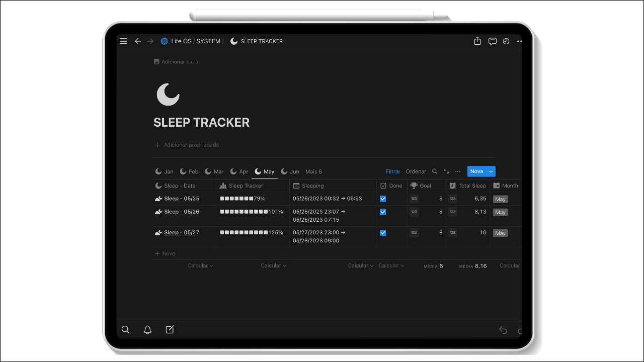Screen dimensions: 644x362
Task: Open Calcular under Sleep - Date column
Action: tap(200, 265)
